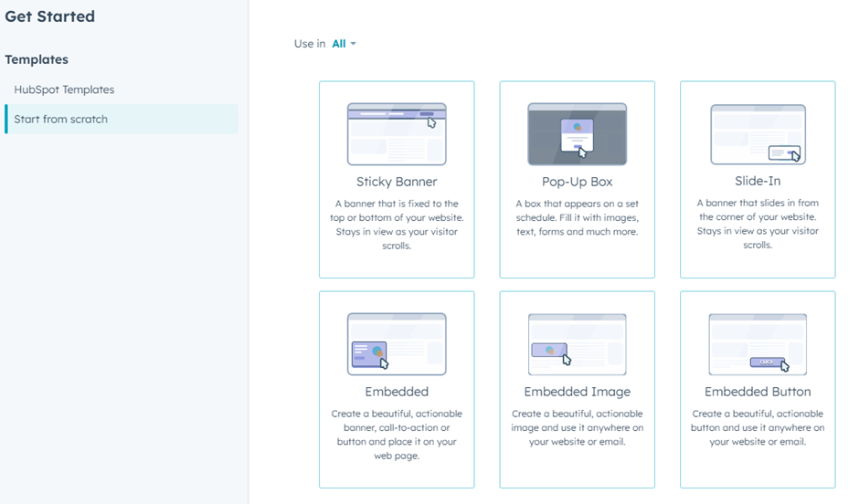Click the Embedded card illustration icon
Viewport: 859px width, 504px height.
397,343
